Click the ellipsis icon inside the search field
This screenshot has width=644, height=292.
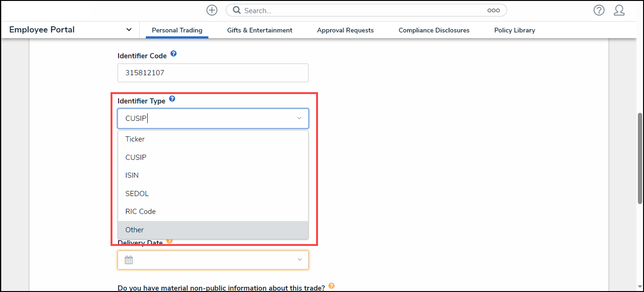(x=493, y=10)
